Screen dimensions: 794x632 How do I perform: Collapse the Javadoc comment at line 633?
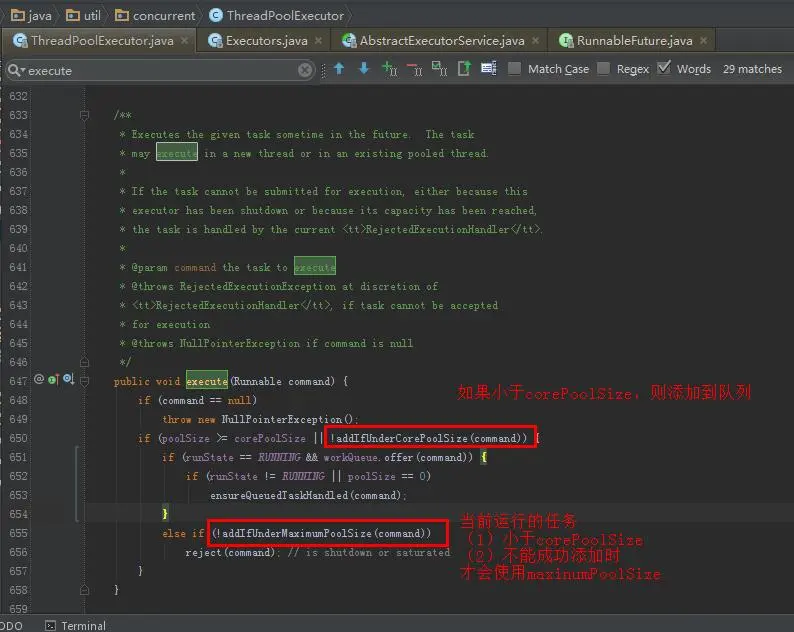[x=85, y=116]
